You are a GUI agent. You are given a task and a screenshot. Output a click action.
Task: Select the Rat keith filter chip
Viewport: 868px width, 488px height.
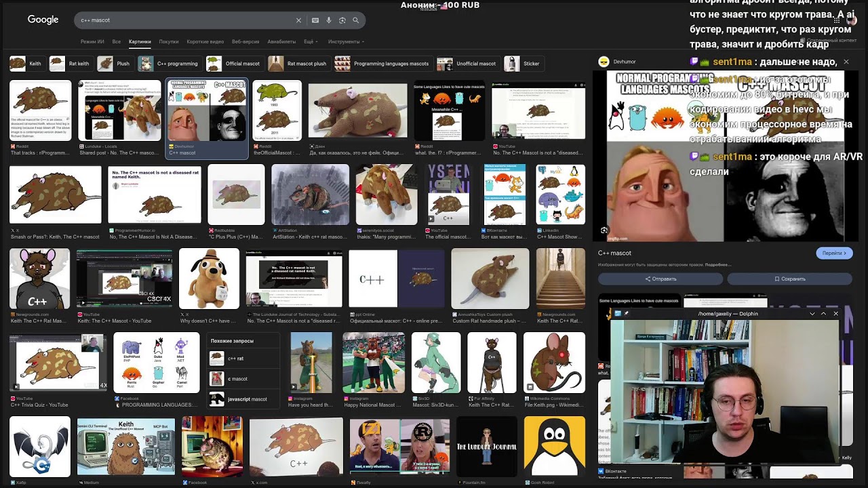click(x=71, y=64)
